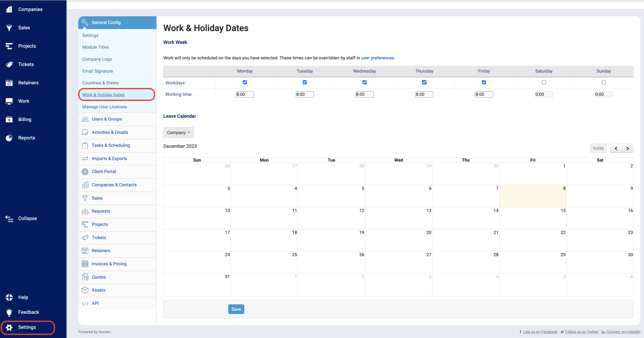Uncheck Friday as a workday
644x338 pixels.
tap(484, 82)
